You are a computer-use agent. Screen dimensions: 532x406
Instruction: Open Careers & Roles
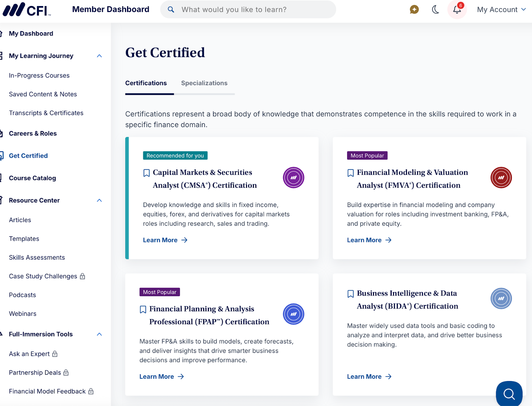point(33,133)
